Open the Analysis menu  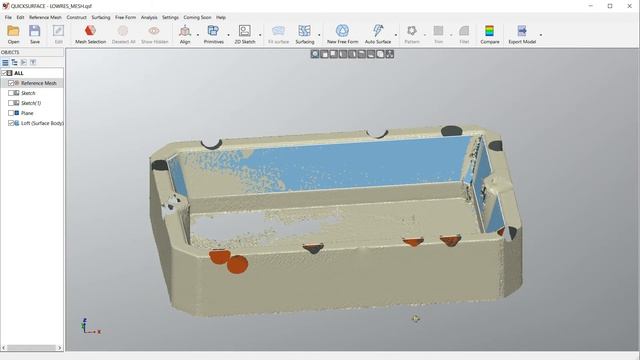[x=149, y=18]
